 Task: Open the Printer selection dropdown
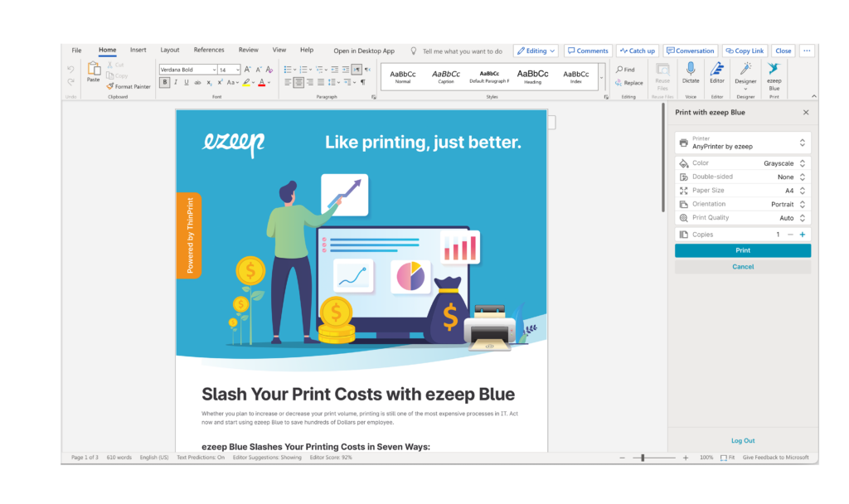742,143
